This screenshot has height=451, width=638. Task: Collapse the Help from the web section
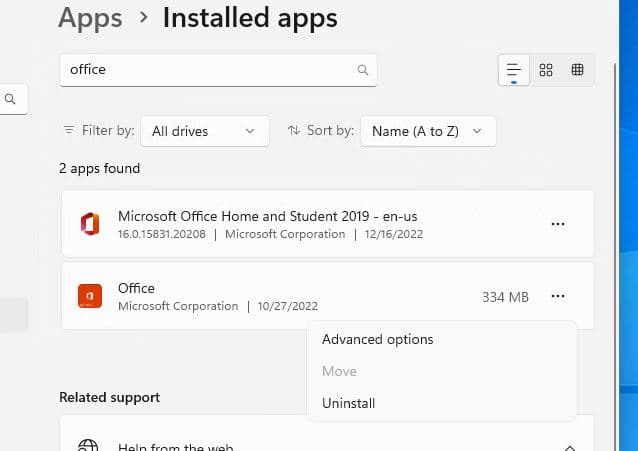(x=569, y=446)
